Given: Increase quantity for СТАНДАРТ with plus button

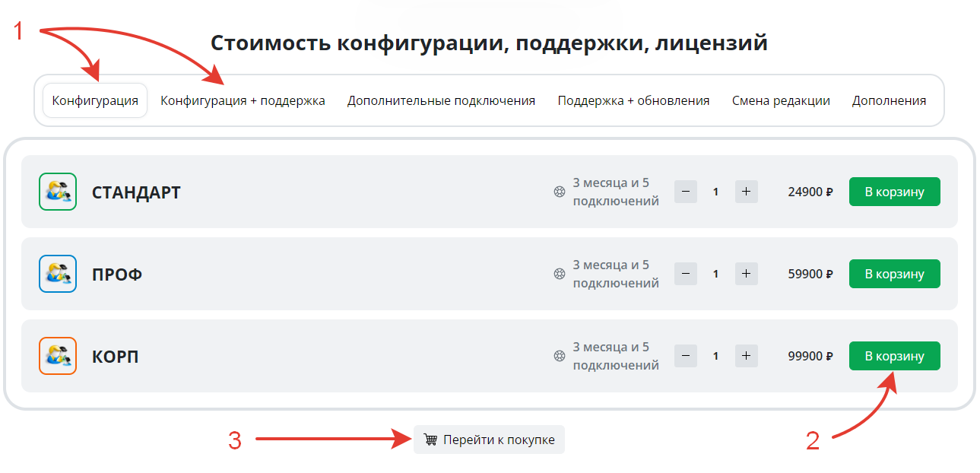Looking at the screenshot, I should coord(746,192).
